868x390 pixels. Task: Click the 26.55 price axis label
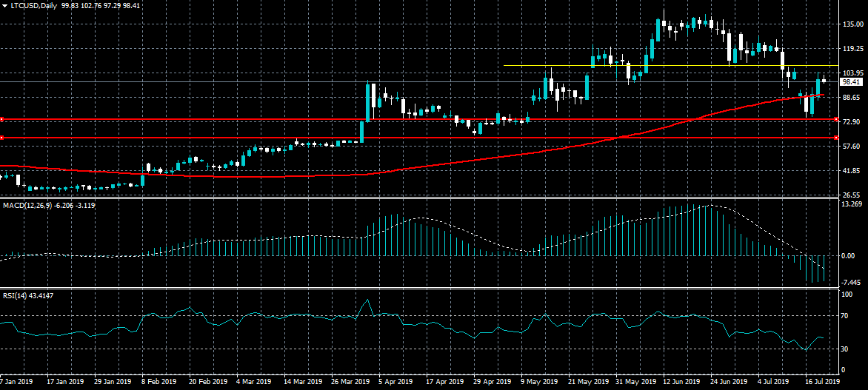[x=850, y=195]
